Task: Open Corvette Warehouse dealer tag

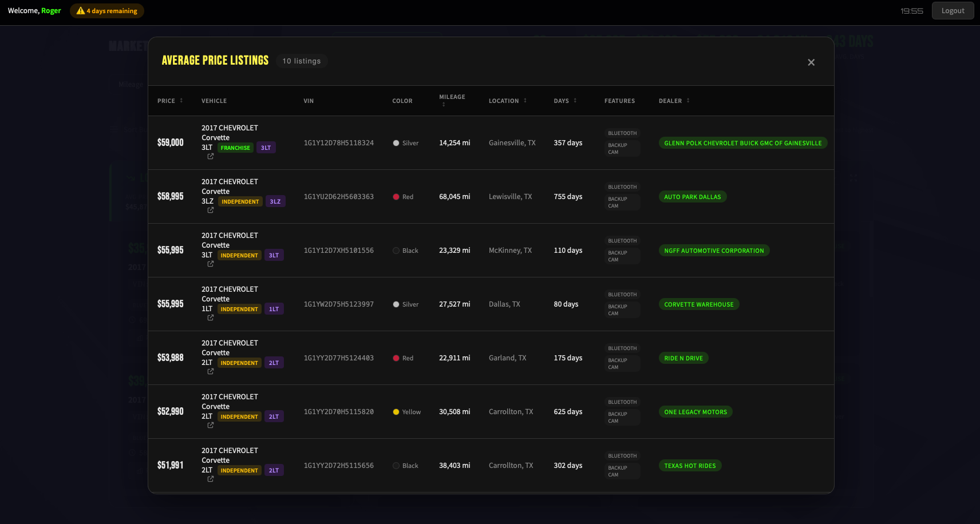Action: [x=698, y=304]
